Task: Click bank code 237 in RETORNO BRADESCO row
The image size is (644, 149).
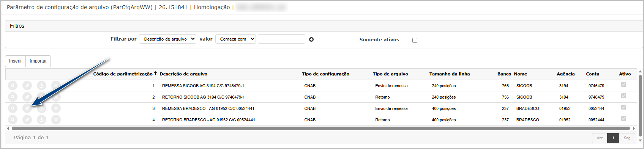Action: [505, 120]
